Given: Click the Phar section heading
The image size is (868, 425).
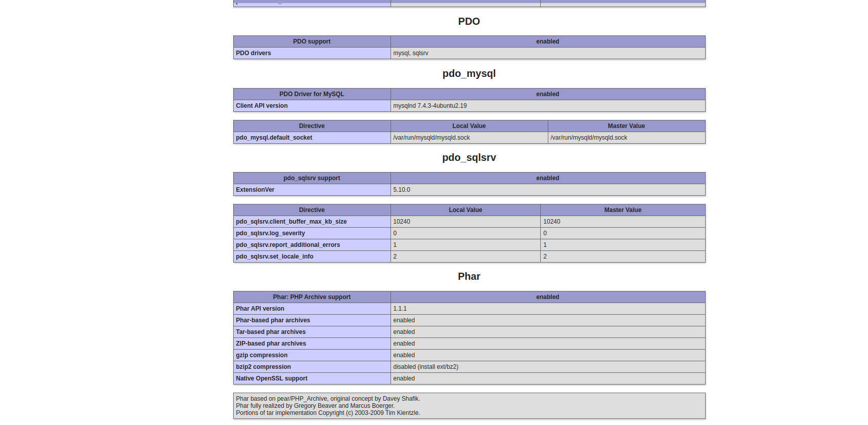Looking at the screenshot, I should click(468, 276).
